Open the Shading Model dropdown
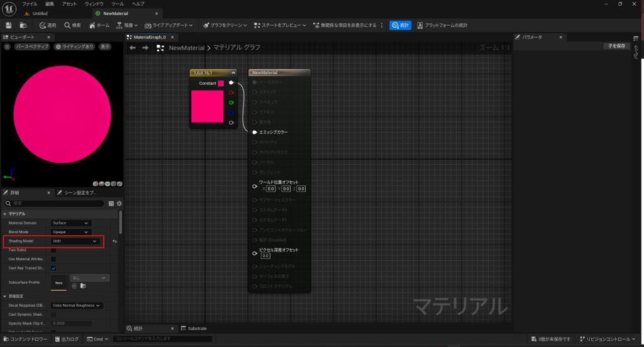The height and width of the screenshot is (347, 644). tap(75, 241)
